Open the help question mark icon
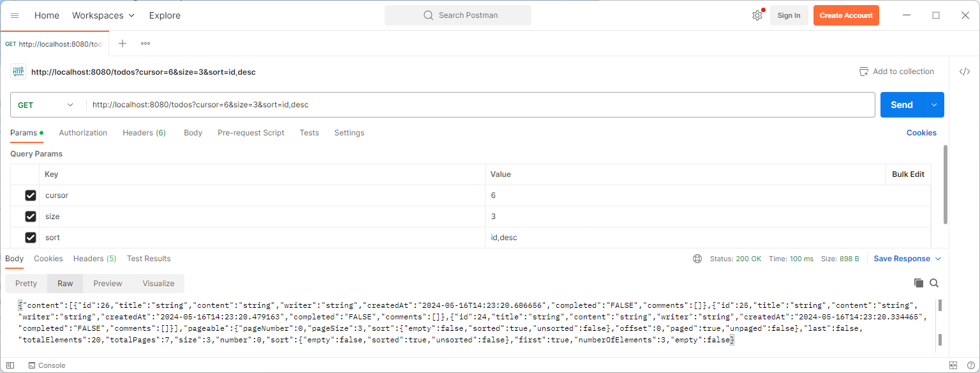This screenshot has height=373, width=980. click(x=970, y=365)
